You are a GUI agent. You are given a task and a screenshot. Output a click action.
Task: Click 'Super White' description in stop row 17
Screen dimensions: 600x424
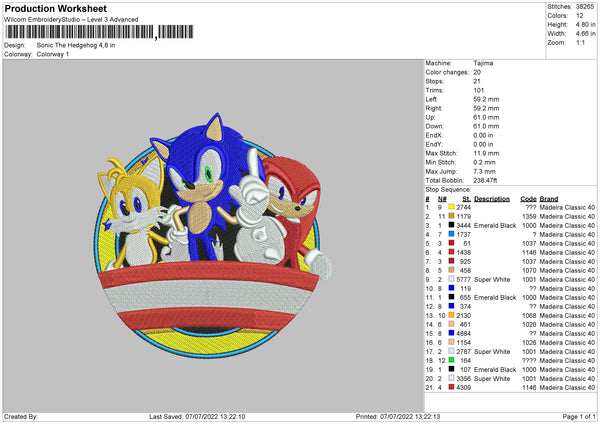click(492, 351)
